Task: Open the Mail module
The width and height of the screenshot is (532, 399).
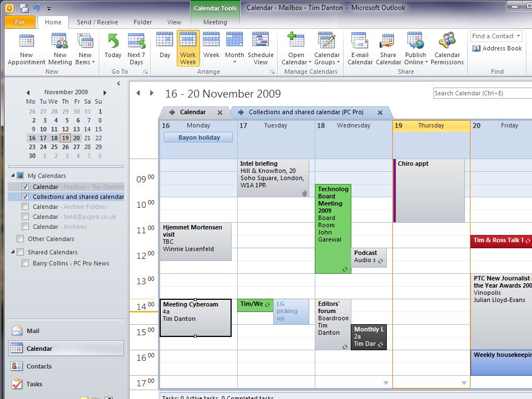Action: pyautogui.click(x=66, y=331)
